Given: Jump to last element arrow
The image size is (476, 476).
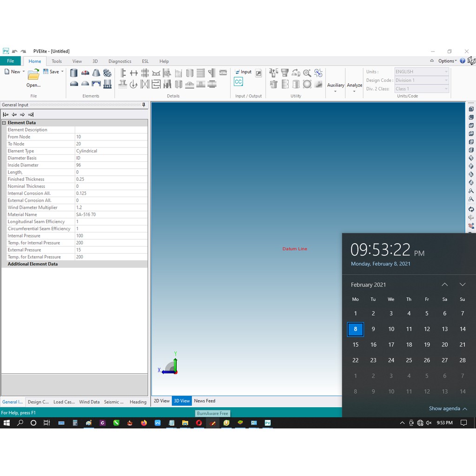Looking at the screenshot, I should [31, 114].
